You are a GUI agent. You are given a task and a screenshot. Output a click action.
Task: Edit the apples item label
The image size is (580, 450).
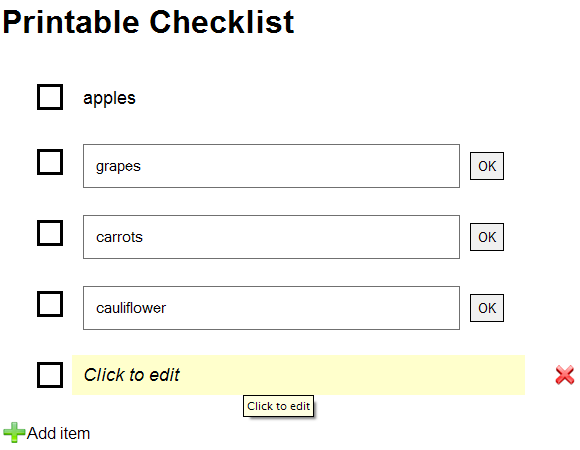click(109, 98)
